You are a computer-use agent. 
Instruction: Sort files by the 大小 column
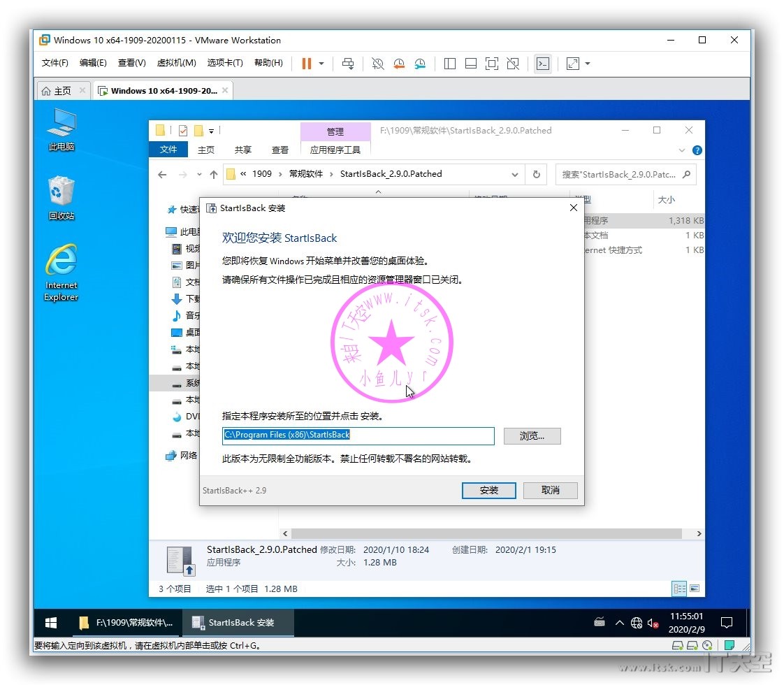click(x=667, y=200)
